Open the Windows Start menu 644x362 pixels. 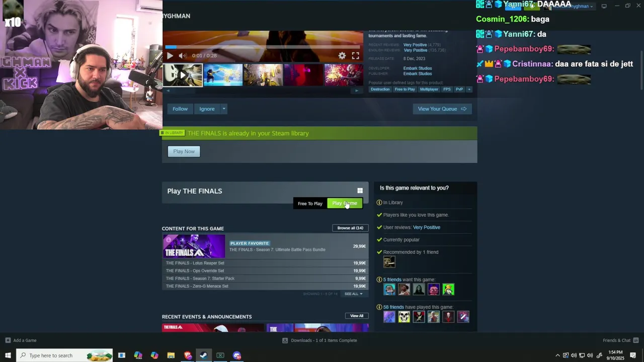tap(8, 355)
